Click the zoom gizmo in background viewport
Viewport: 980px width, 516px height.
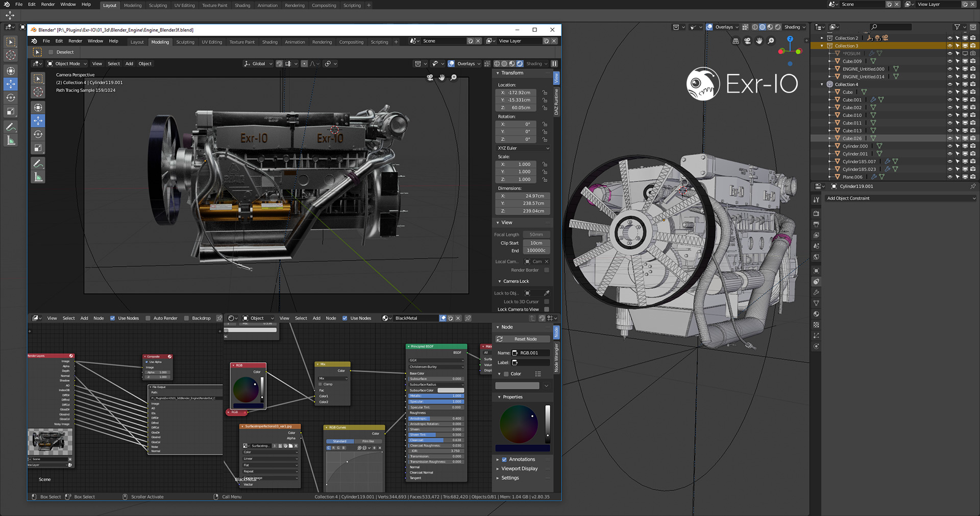771,41
